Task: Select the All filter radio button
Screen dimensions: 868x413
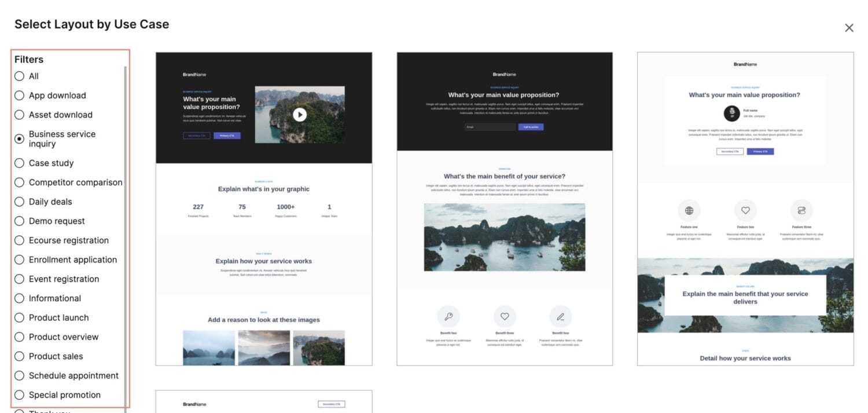Action: [x=20, y=76]
